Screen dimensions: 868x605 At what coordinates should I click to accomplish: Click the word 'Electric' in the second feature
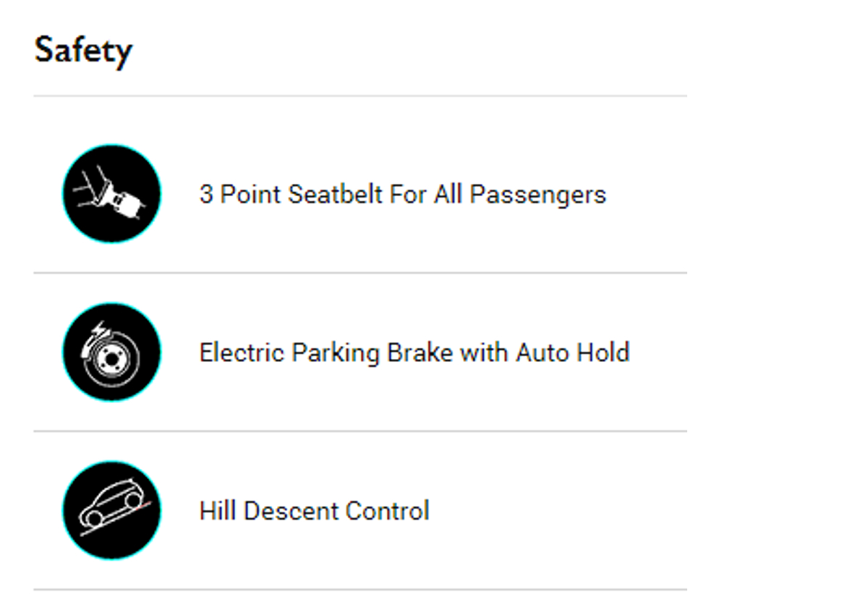click(x=242, y=353)
